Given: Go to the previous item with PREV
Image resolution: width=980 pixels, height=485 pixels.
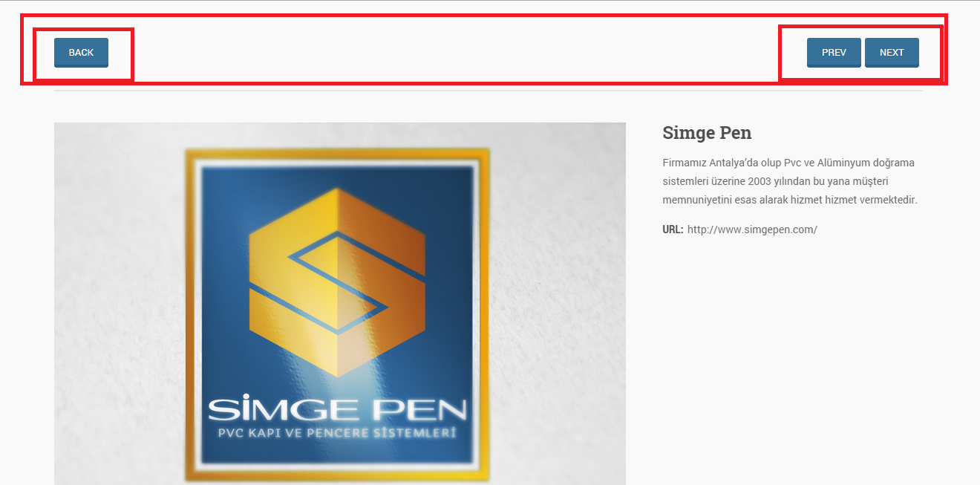Looking at the screenshot, I should click(x=834, y=53).
